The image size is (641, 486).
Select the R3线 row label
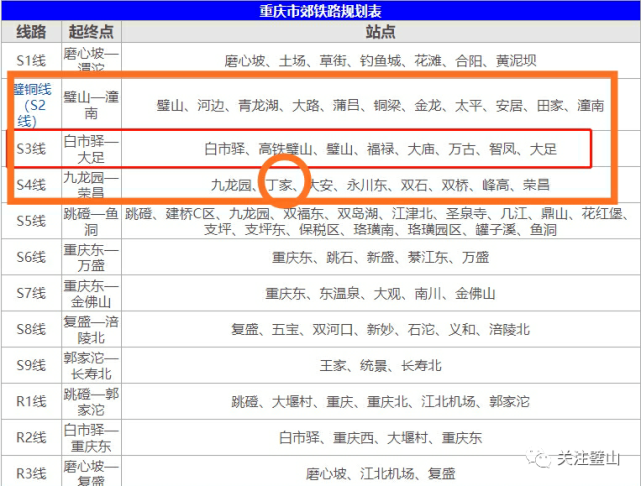coord(31,473)
